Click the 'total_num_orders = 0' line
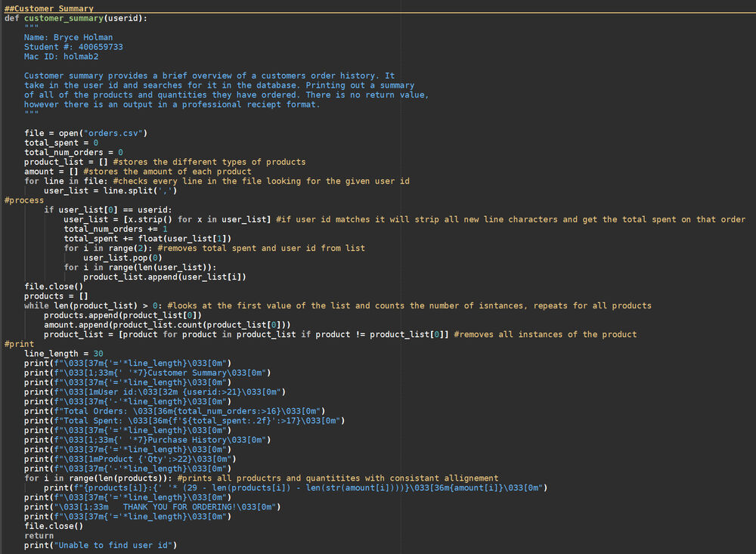Viewport: 756px width, 554px height. [74, 153]
